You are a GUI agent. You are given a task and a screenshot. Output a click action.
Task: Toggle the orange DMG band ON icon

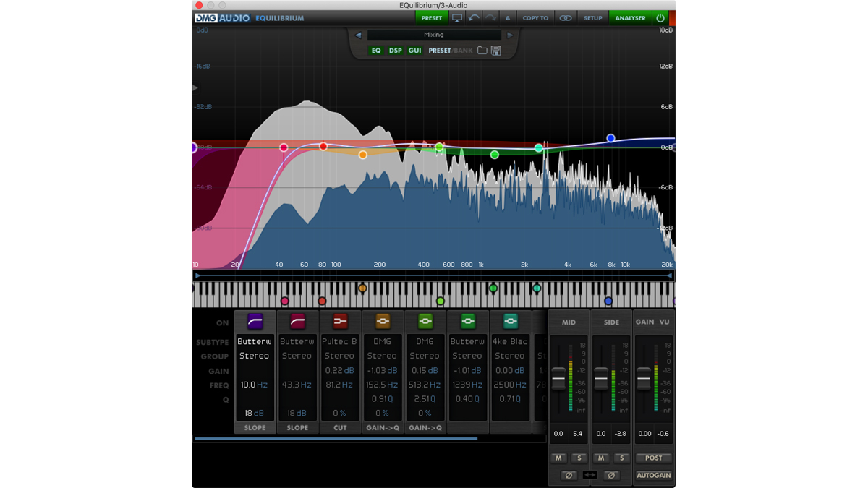383,321
